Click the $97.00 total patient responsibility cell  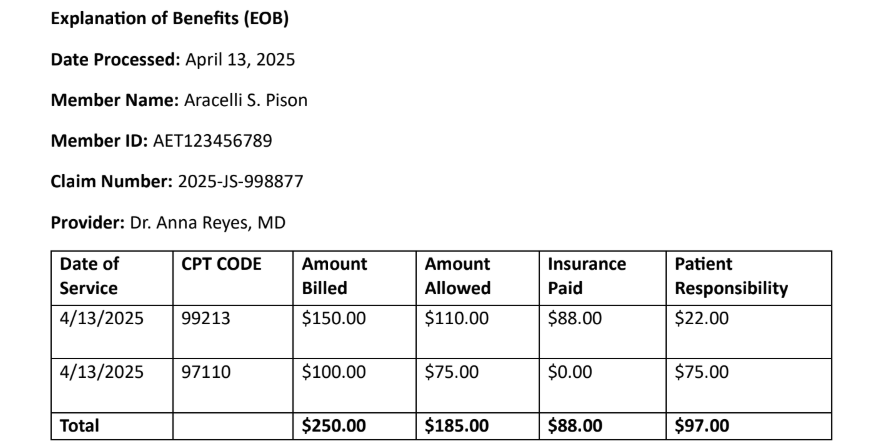[749, 426]
